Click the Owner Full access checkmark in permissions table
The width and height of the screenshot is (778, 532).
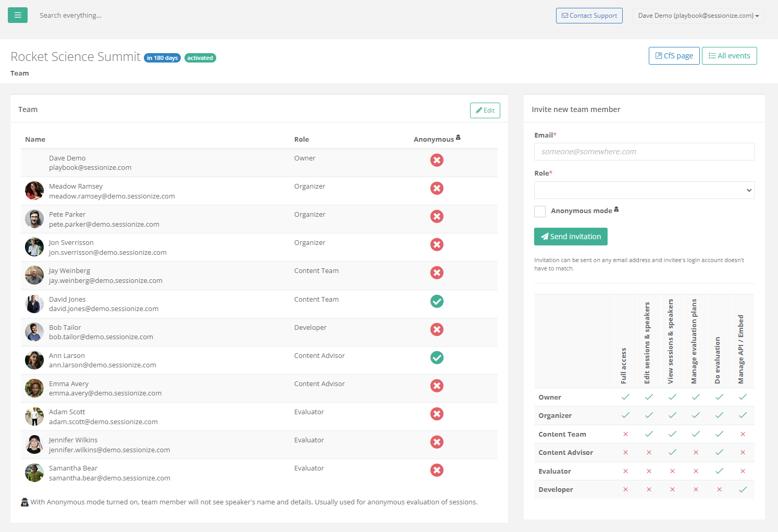[625, 397]
